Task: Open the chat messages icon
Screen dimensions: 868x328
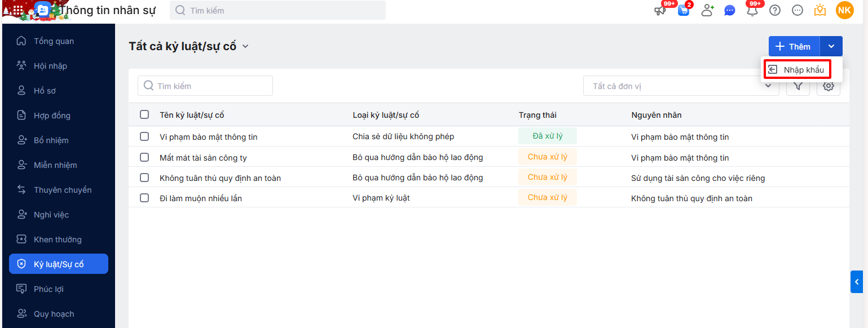Action: coord(730,10)
